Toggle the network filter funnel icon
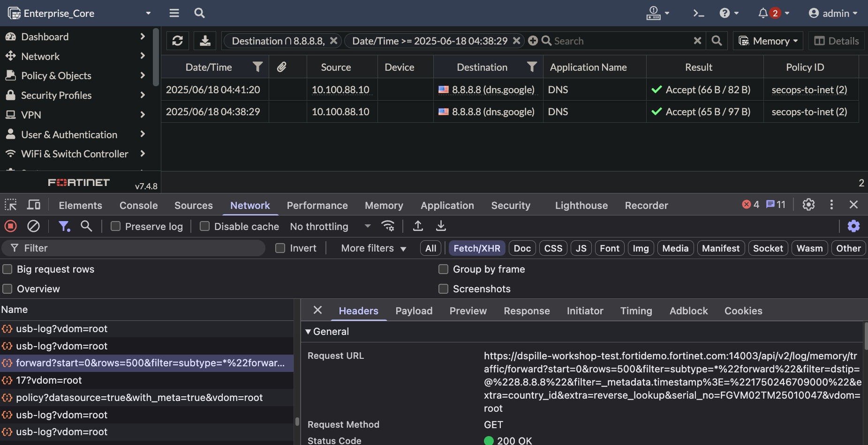868x445 pixels. pos(64,226)
